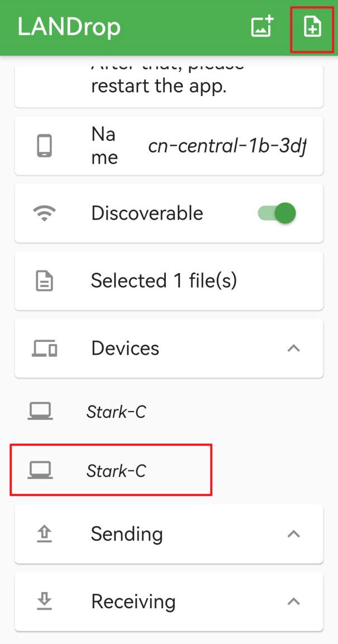Tap the add image icon
Viewport: 338px width, 644px height.
tap(261, 27)
